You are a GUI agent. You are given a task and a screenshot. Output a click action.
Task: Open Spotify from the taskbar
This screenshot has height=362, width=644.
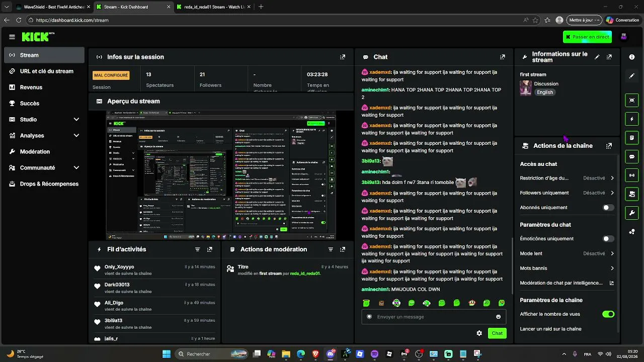(x=374, y=354)
